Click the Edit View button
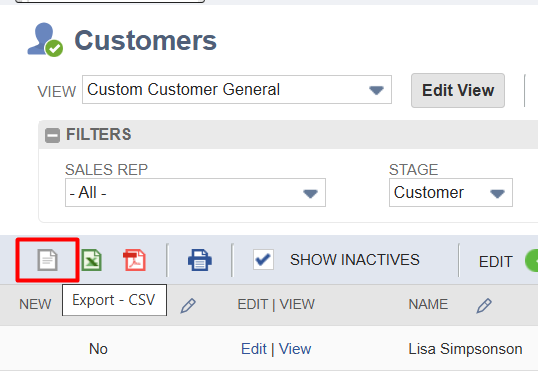Image resolution: width=538 pixels, height=387 pixels. pyautogui.click(x=458, y=90)
